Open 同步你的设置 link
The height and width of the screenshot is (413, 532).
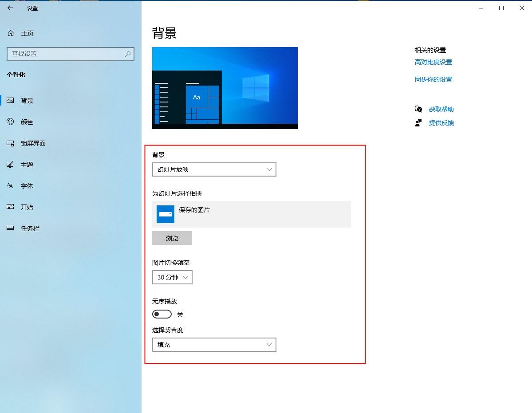tap(433, 79)
